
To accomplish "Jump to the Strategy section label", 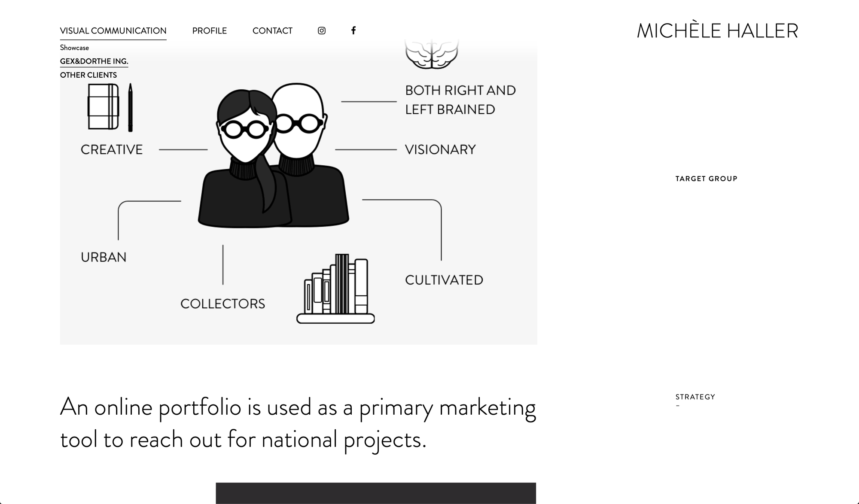I will click(695, 397).
